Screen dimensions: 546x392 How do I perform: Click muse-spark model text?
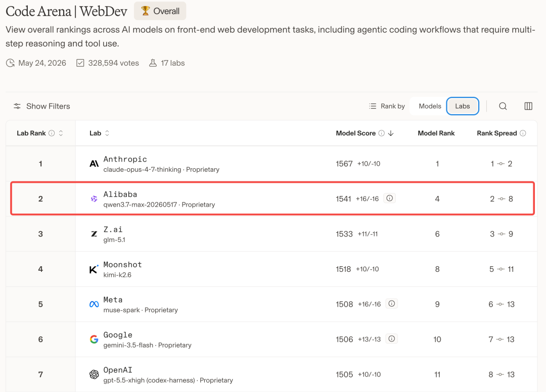click(121, 310)
